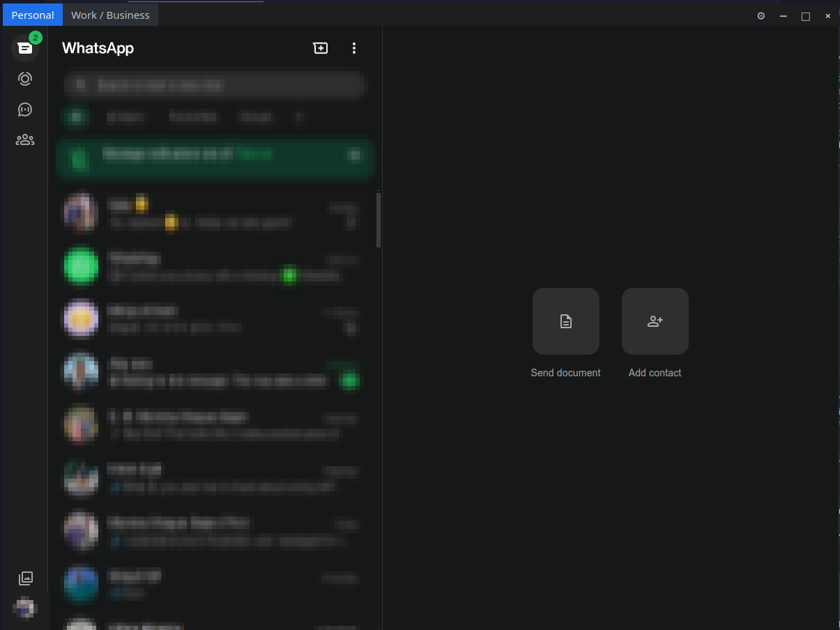Click the Send document button
This screenshot has width=840, height=630.
pos(566,321)
